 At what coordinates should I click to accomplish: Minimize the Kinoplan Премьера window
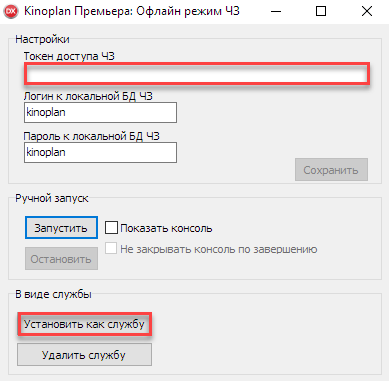point(276,11)
